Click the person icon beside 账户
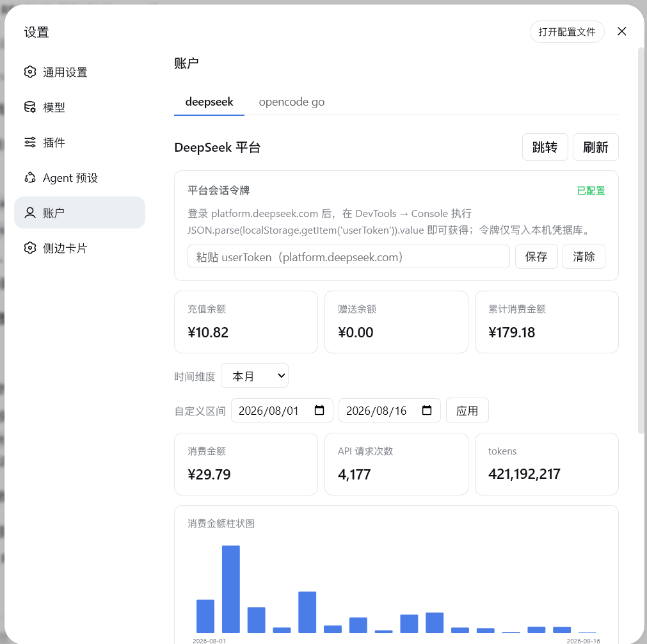 tap(29, 213)
